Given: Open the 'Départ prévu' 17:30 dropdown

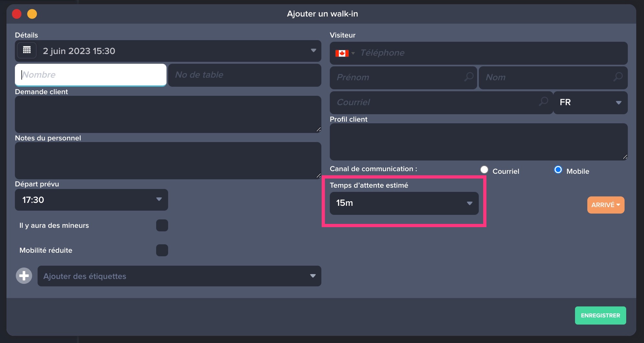Looking at the screenshot, I should tap(91, 200).
